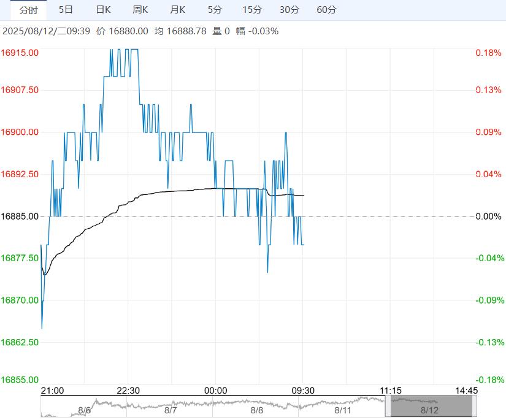Show the 15分 interval chart

(251, 10)
